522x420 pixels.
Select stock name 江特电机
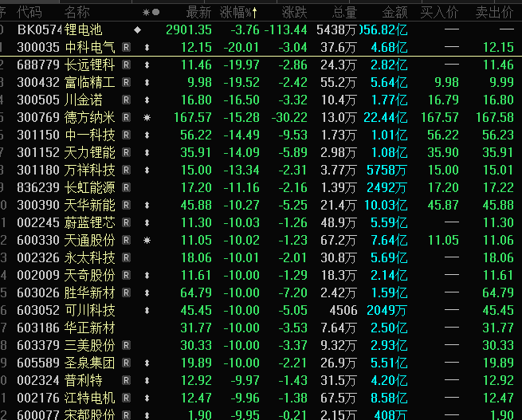[x=90, y=398]
